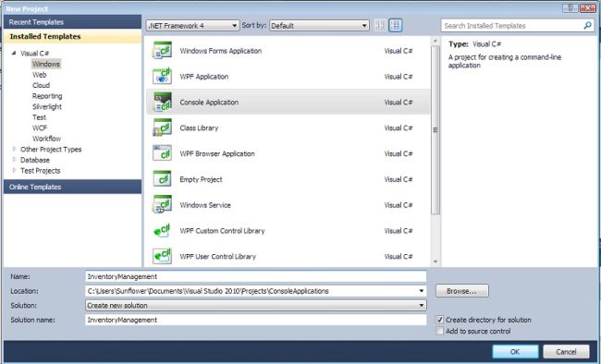This screenshot has height=364, width=601.
Task: Expand the Other Project Types node
Action: (14, 149)
